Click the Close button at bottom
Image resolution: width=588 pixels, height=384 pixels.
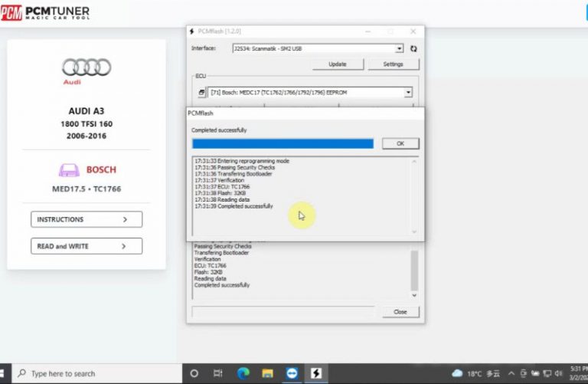pos(400,312)
